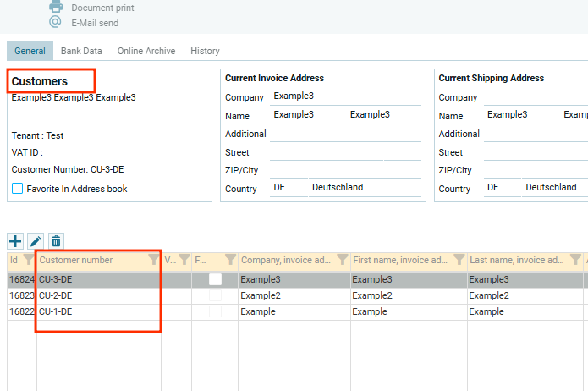Enable Favorite In Address book checkbox
Viewport: 588px width, 391px height.
click(x=18, y=189)
